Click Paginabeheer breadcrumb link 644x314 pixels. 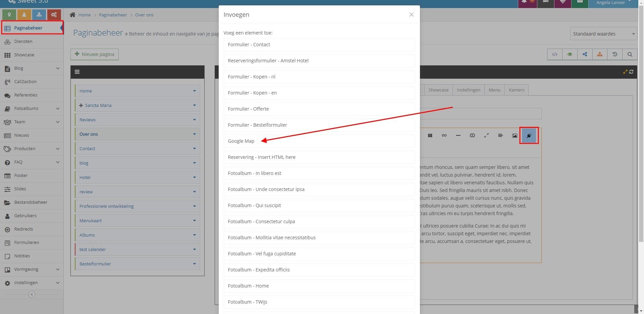click(x=113, y=15)
